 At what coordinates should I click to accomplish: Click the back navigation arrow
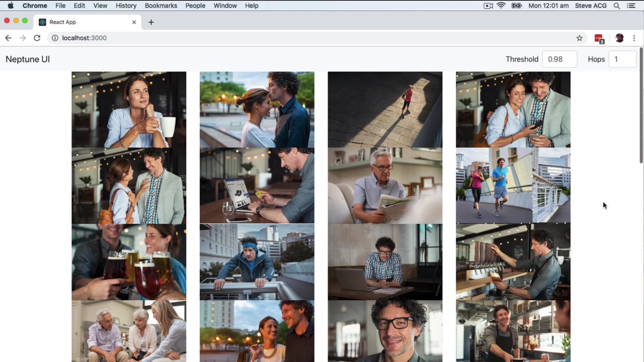tap(8, 38)
